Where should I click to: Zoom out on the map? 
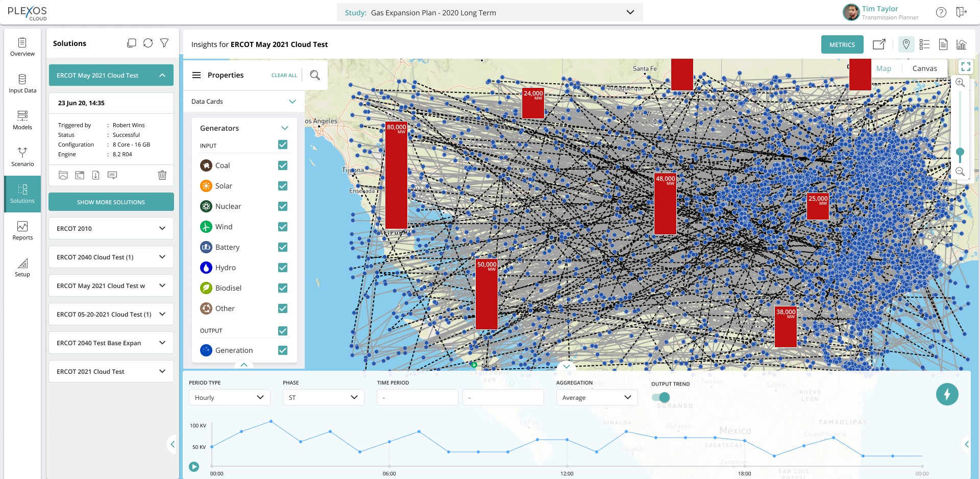tap(960, 172)
